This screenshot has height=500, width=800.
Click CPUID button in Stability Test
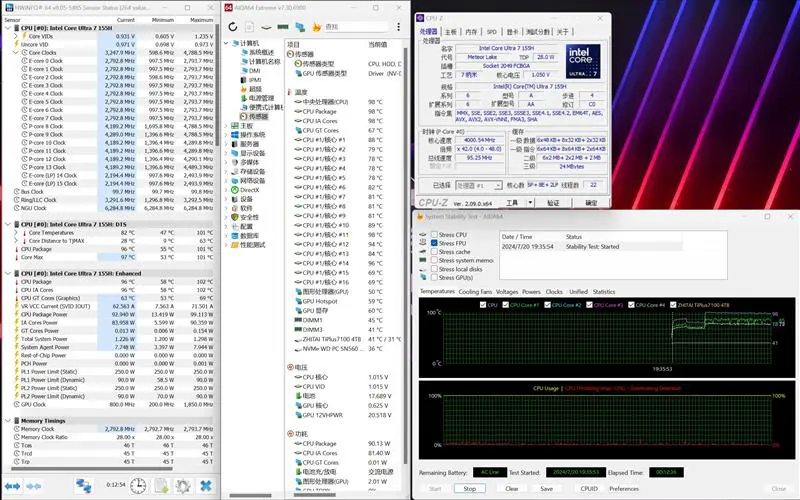(589, 489)
